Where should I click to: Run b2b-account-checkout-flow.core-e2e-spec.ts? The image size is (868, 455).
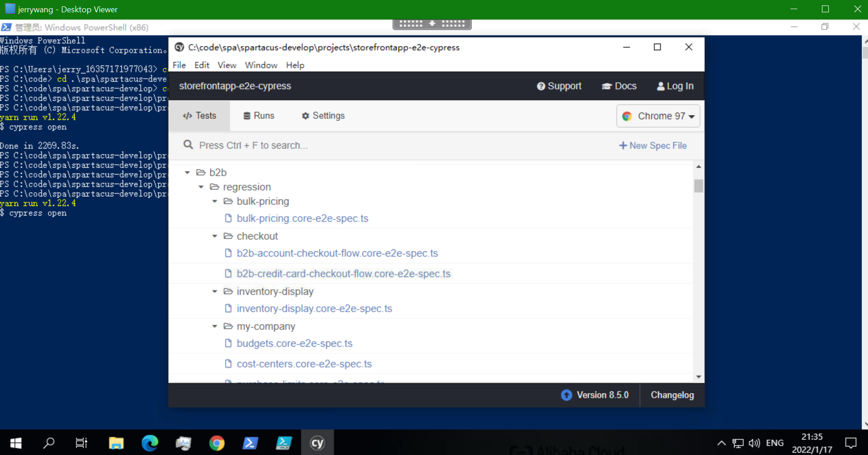coord(337,253)
